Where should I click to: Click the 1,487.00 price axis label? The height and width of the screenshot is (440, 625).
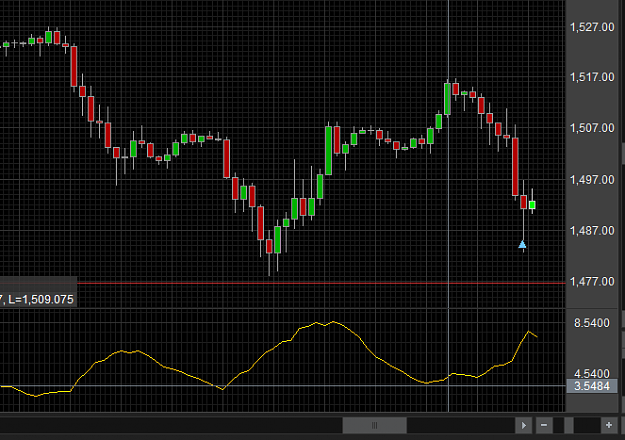click(x=592, y=230)
